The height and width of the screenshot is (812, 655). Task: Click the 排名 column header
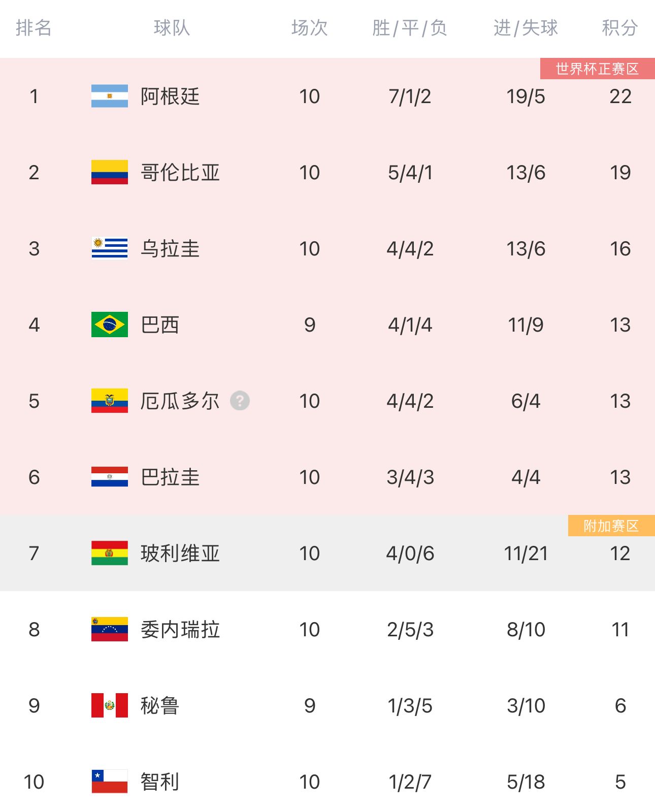click(34, 28)
